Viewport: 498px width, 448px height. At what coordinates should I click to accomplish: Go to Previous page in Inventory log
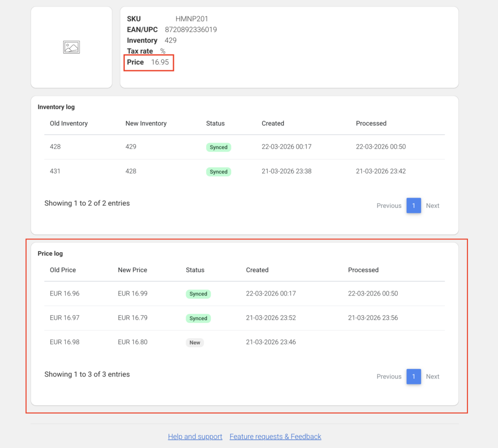click(x=389, y=206)
